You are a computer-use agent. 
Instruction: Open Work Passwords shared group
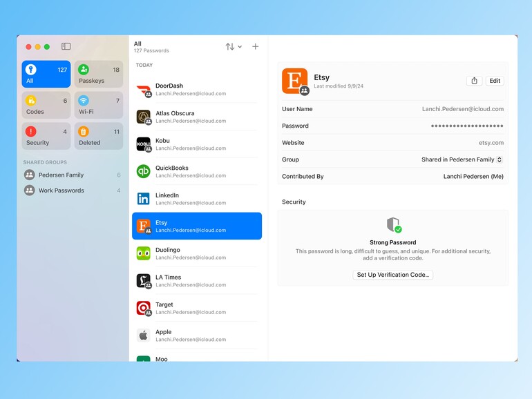[73, 191]
